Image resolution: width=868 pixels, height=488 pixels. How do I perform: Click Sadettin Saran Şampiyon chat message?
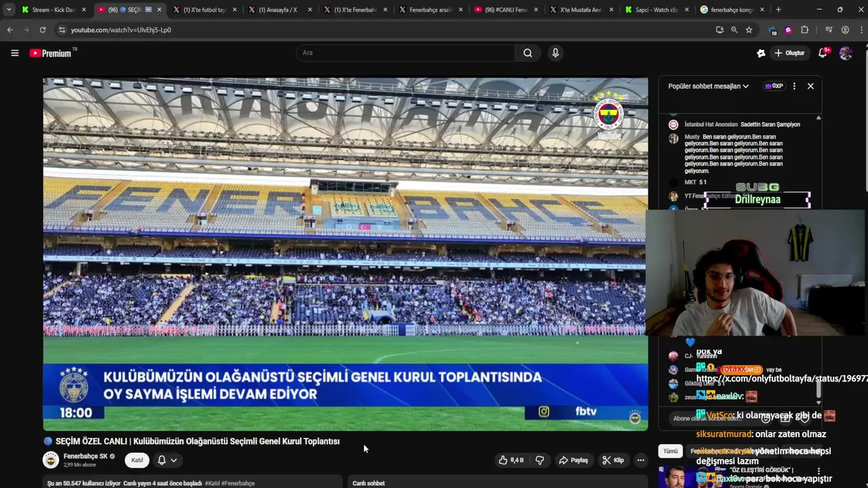770,125
